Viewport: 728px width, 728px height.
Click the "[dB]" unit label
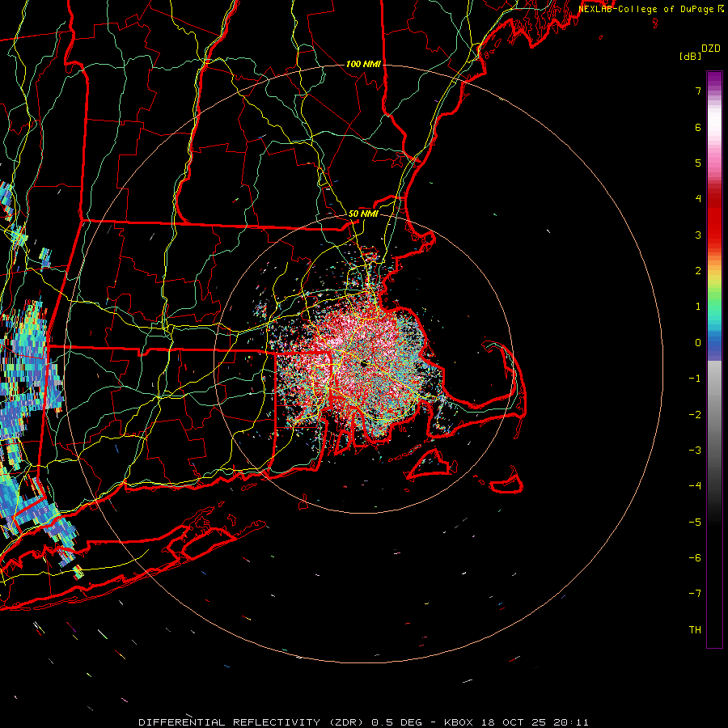tap(690, 56)
